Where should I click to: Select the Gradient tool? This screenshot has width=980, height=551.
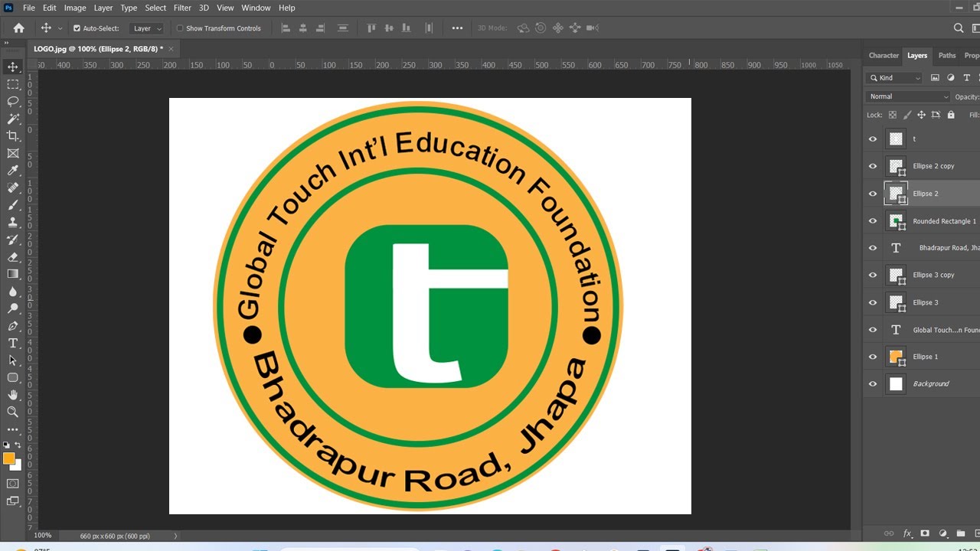pyautogui.click(x=13, y=274)
